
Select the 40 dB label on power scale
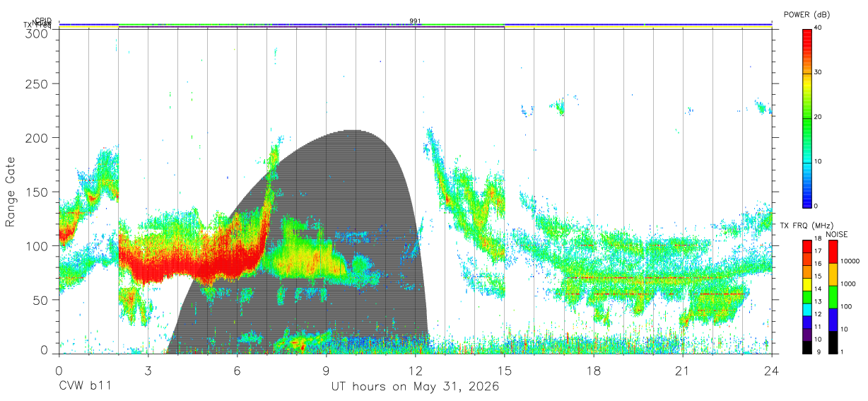pyautogui.click(x=817, y=28)
